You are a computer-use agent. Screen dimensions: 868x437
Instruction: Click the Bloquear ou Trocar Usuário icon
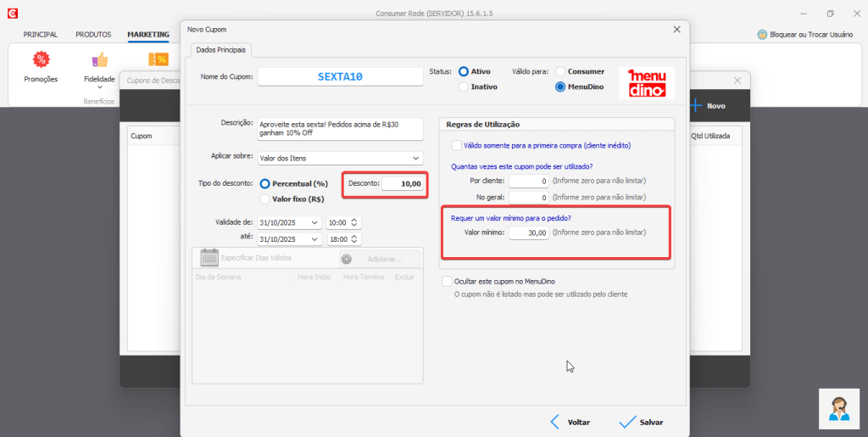coord(763,35)
